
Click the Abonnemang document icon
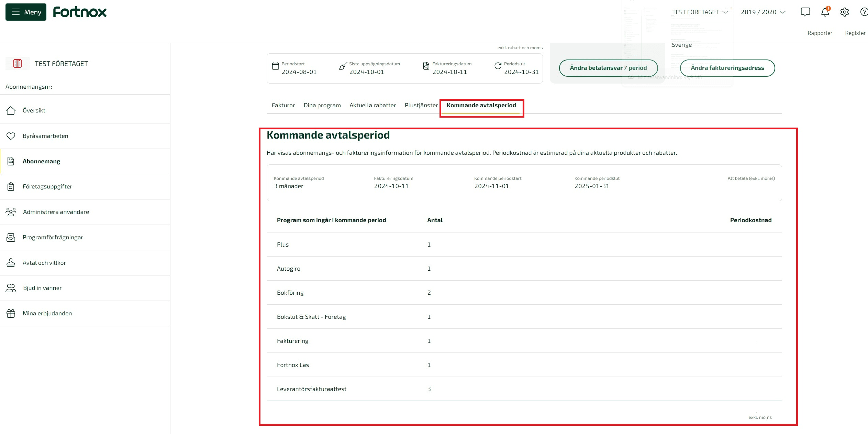pyautogui.click(x=11, y=161)
